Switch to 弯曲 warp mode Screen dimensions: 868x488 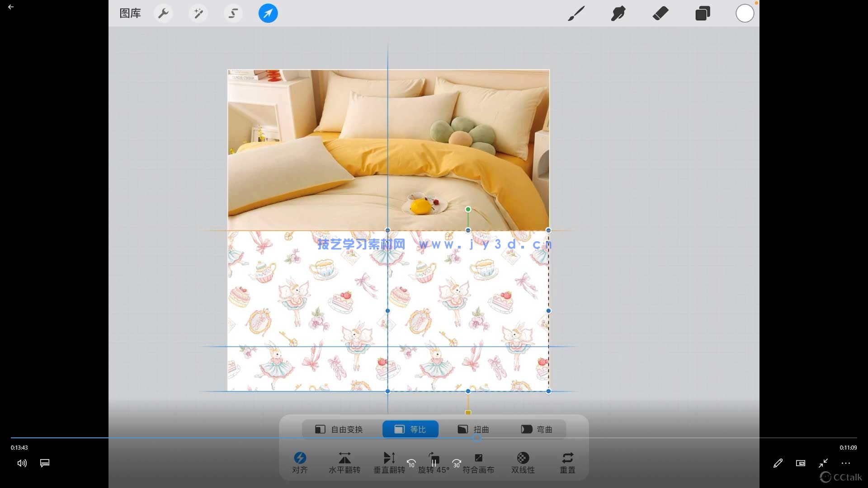click(x=537, y=429)
